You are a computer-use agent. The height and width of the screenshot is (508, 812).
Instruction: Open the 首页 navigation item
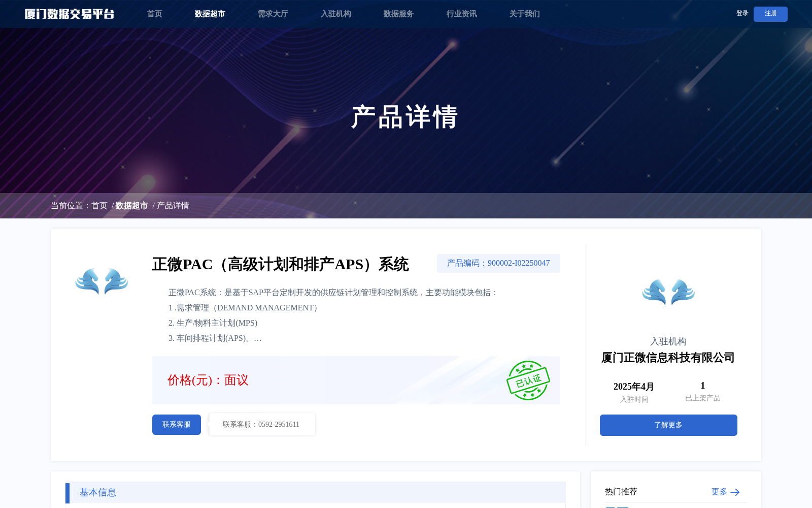[155, 14]
